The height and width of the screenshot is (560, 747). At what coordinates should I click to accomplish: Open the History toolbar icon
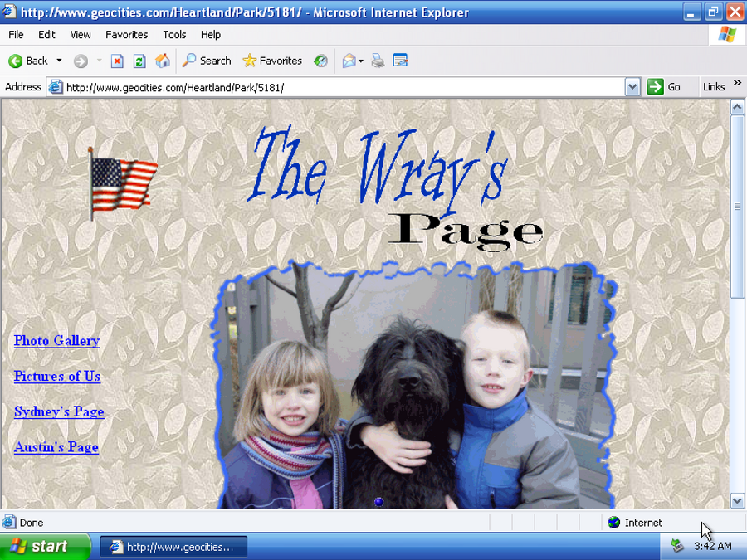tap(320, 61)
